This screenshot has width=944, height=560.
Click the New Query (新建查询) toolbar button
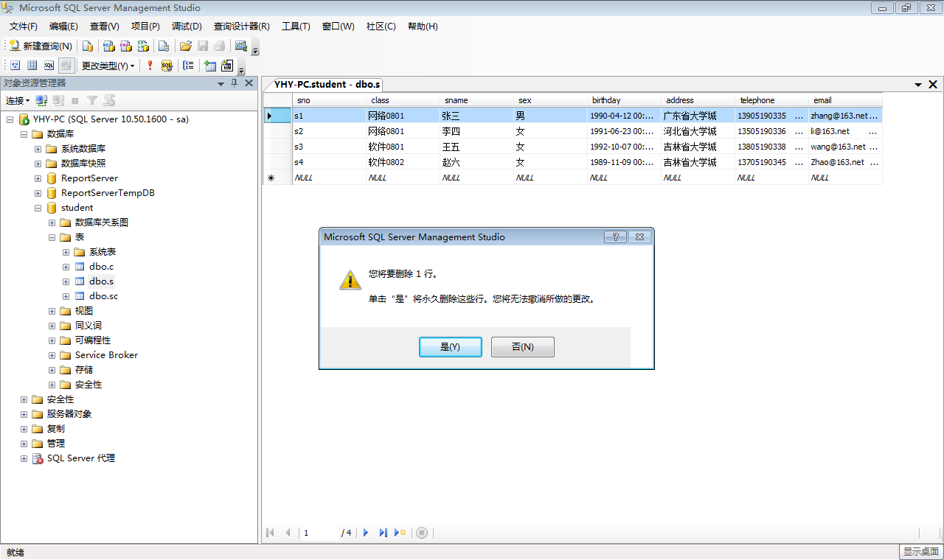41,46
